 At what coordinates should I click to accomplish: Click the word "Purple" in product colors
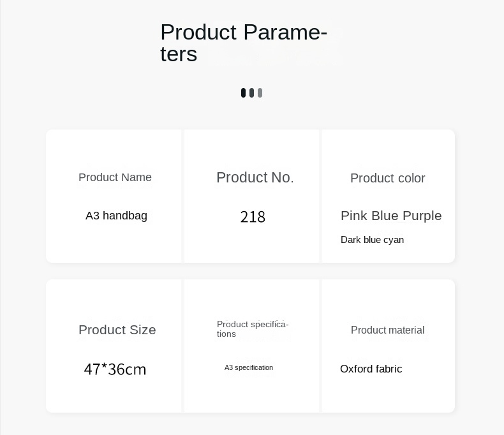click(x=422, y=216)
